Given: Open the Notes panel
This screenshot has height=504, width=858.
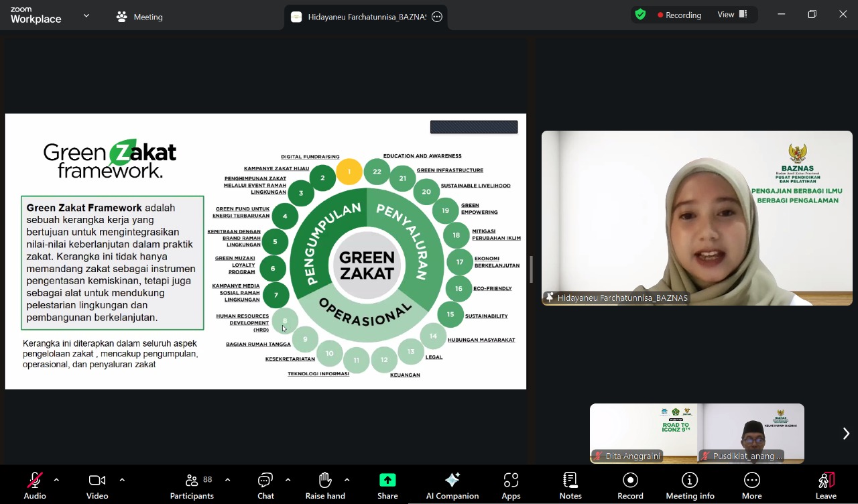Looking at the screenshot, I should tap(570, 485).
